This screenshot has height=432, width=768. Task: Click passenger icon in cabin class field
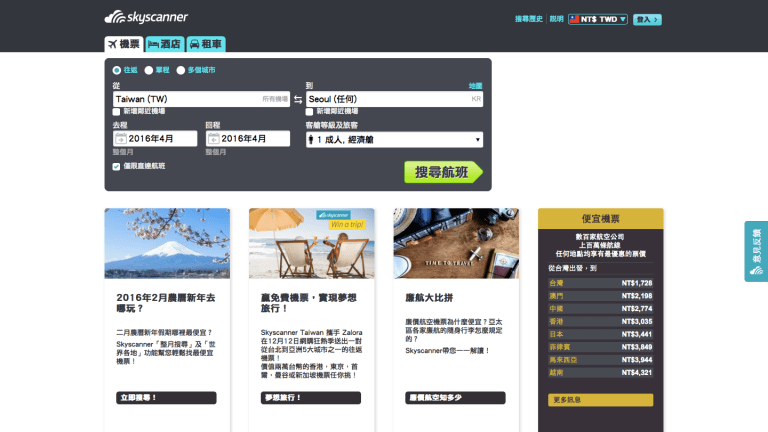tap(311, 140)
